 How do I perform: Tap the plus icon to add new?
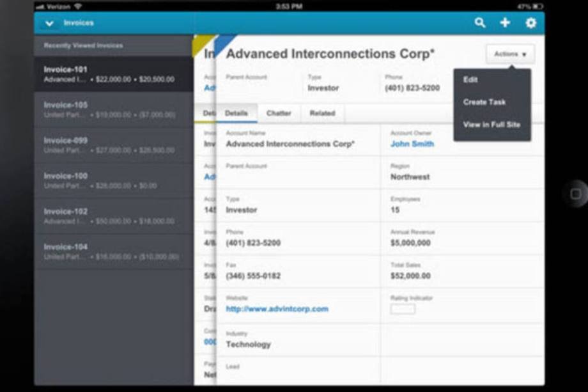(505, 23)
